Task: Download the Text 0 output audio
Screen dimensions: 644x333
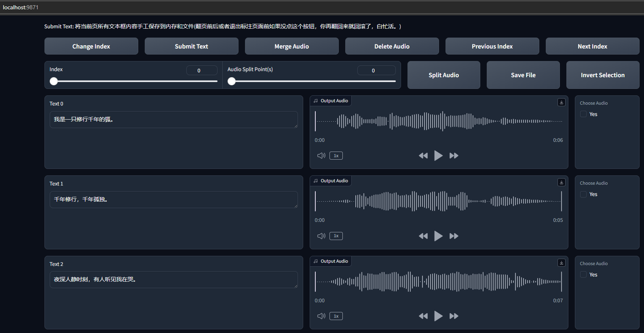Action: click(561, 103)
